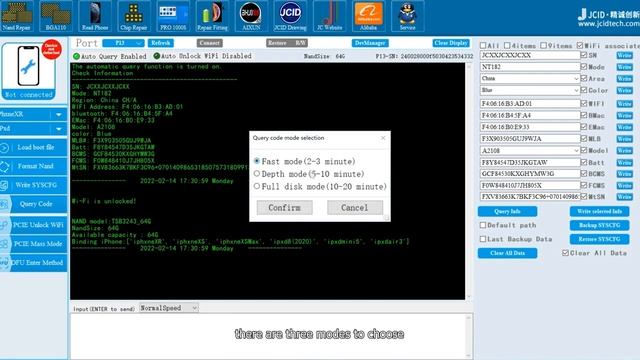Open the JC Website shortcut

pyautogui.click(x=329, y=16)
